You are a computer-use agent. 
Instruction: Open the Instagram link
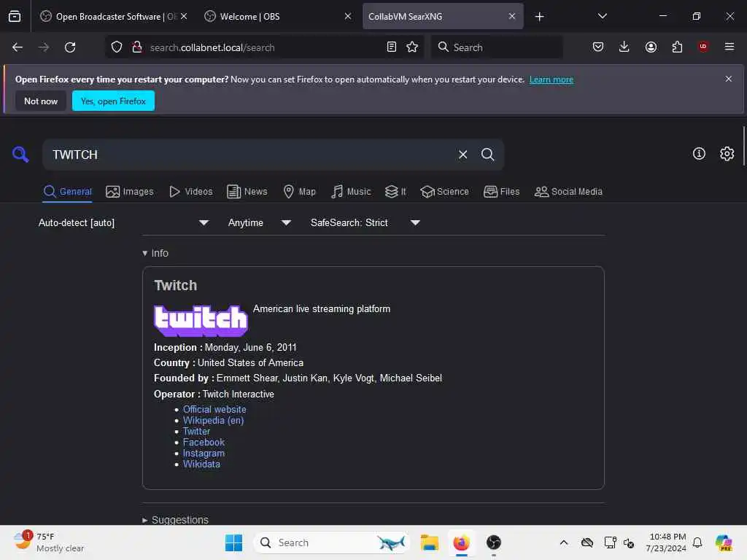[204, 453]
